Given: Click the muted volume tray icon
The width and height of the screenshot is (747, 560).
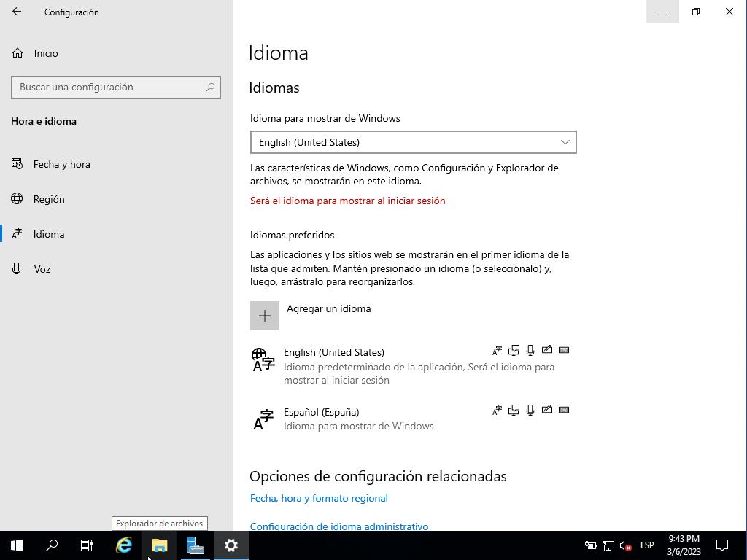Looking at the screenshot, I should [625, 545].
